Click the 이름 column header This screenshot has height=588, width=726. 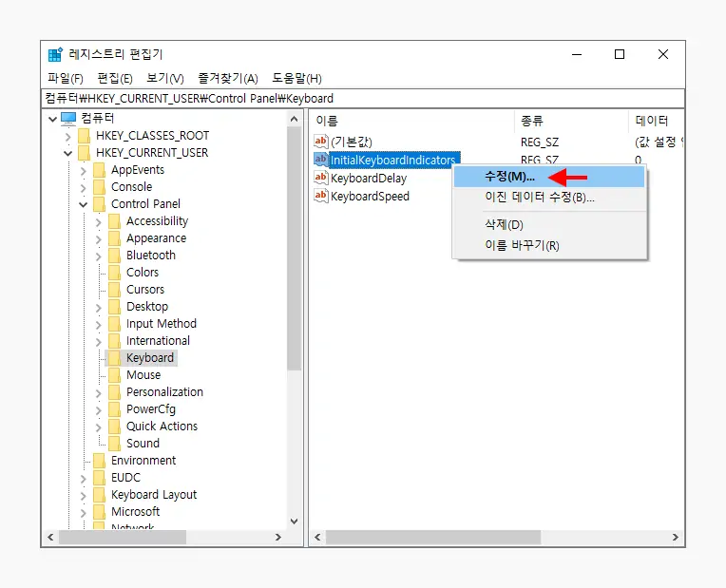click(327, 121)
